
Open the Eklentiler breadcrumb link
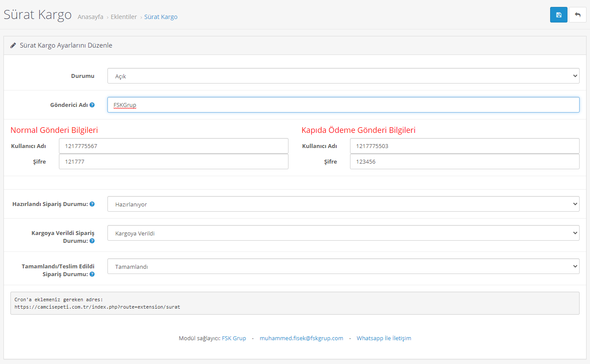pos(124,17)
